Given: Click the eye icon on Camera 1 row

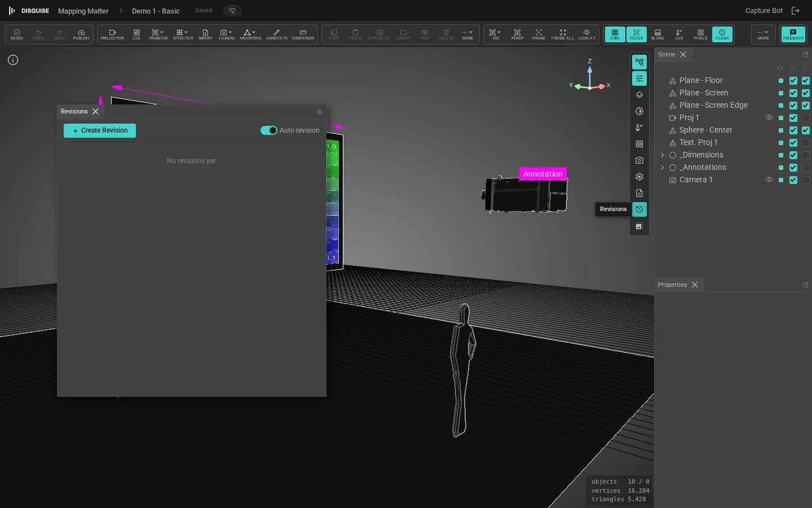Looking at the screenshot, I should [769, 179].
